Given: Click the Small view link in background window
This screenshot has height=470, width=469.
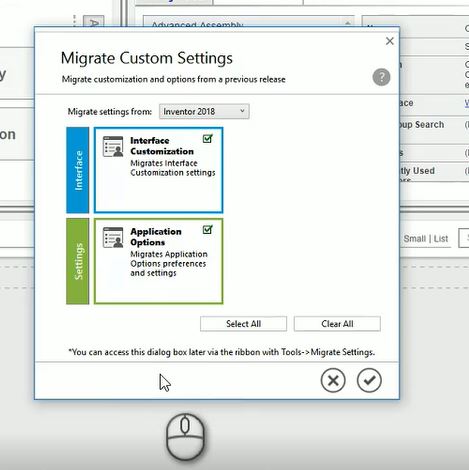Looking at the screenshot, I should (x=414, y=239).
